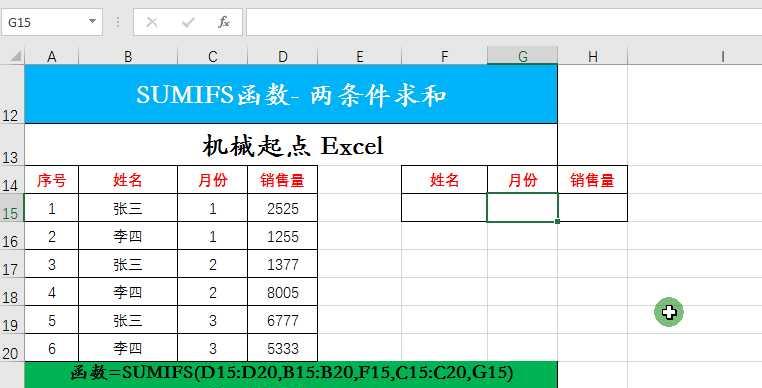Select row 13 header
Screen dimensions: 762x388
click(x=12, y=144)
